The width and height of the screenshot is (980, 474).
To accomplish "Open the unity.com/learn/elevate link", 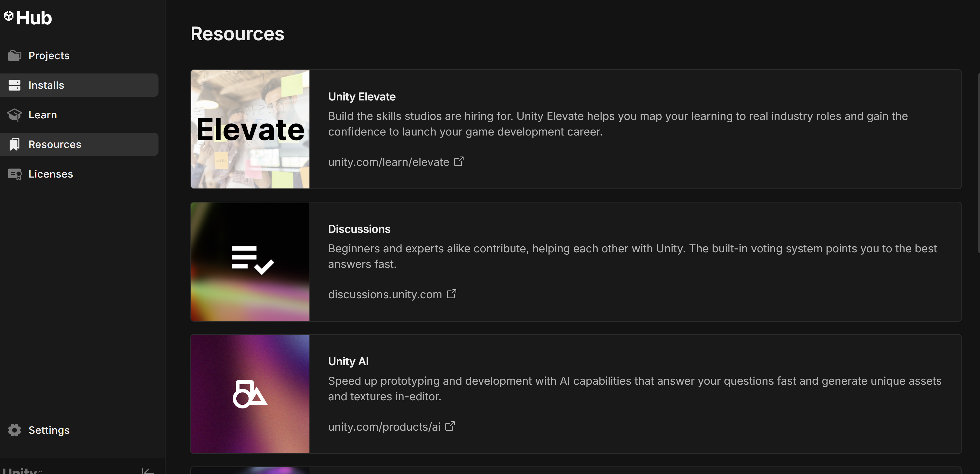I will point(388,161).
